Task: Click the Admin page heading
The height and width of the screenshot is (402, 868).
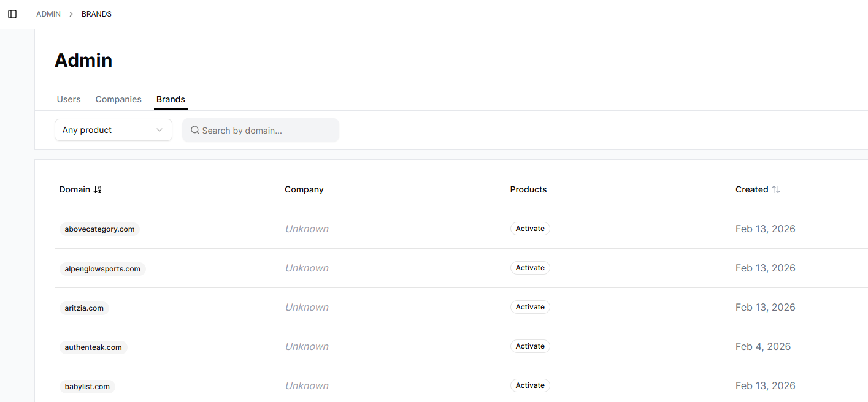Action: click(83, 59)
